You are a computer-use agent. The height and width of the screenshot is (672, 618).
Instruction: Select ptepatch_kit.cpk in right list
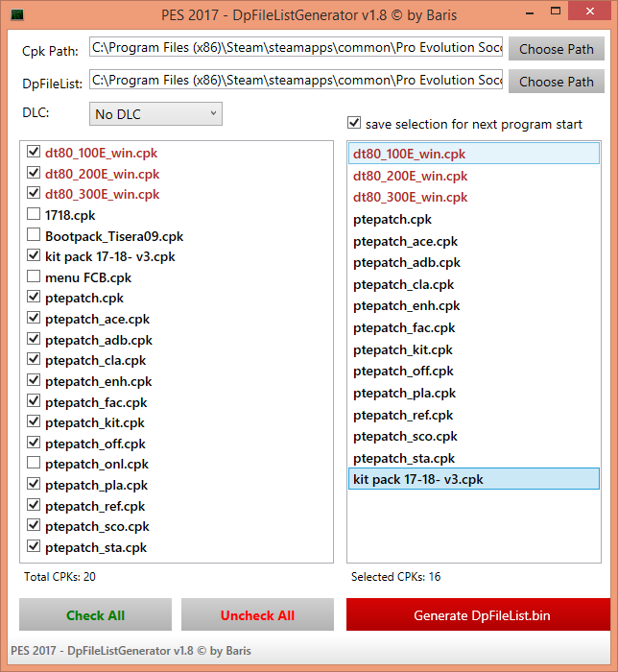click(474, 349)
